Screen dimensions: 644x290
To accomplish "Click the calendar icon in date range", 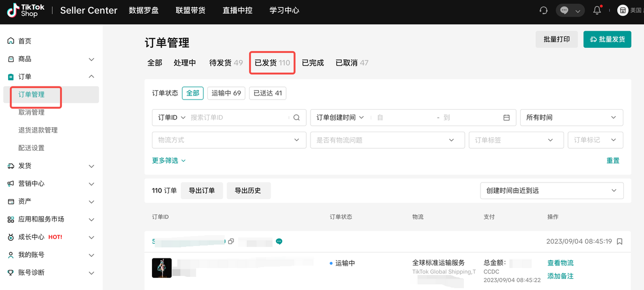I will (507, 118).
